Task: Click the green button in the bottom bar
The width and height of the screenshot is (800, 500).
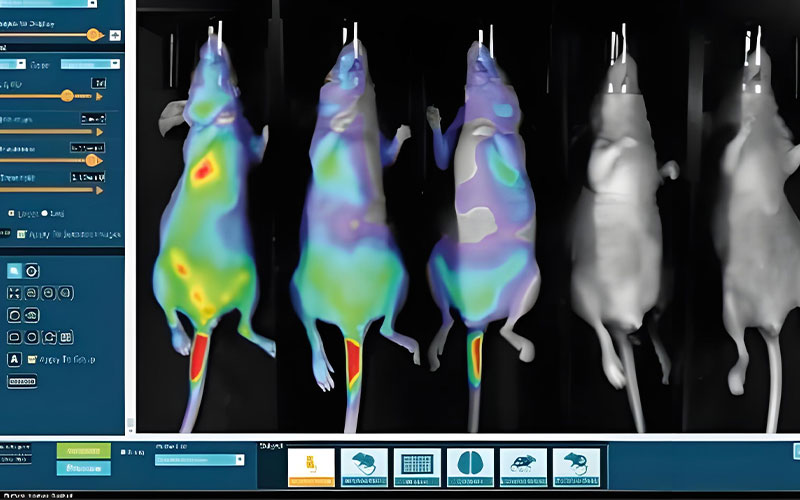Action: pos(83,450)
